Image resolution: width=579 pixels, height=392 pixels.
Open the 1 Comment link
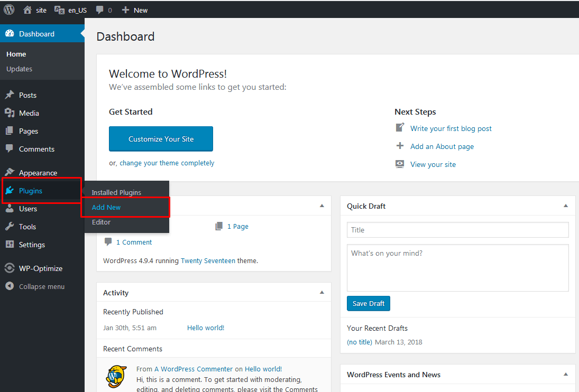(x=134, y=242)
